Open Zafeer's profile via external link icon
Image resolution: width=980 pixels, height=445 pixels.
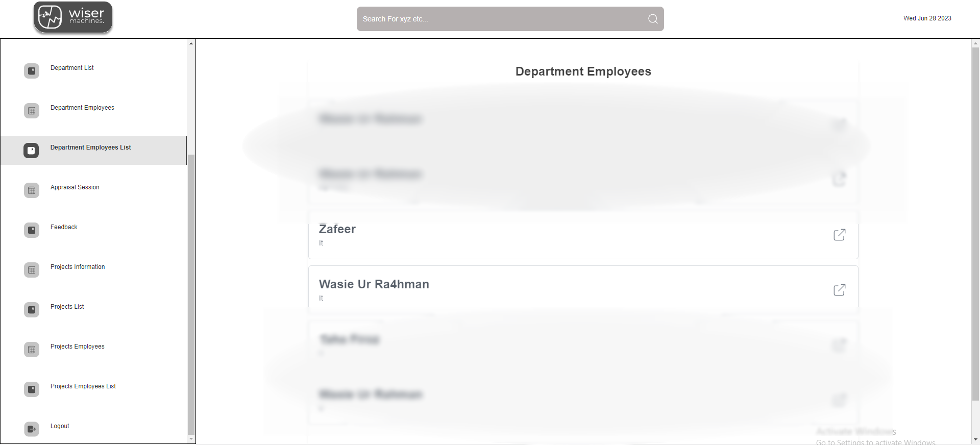(x=840, y=235)
